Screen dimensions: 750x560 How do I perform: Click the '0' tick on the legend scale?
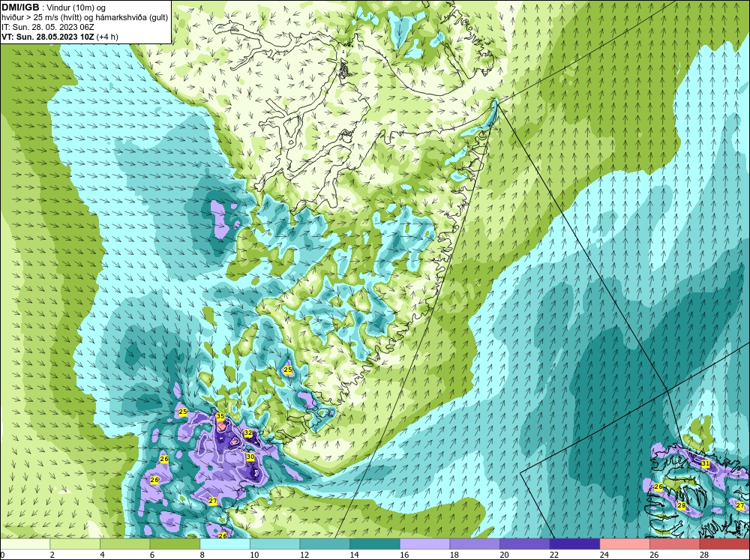point(2,555)
